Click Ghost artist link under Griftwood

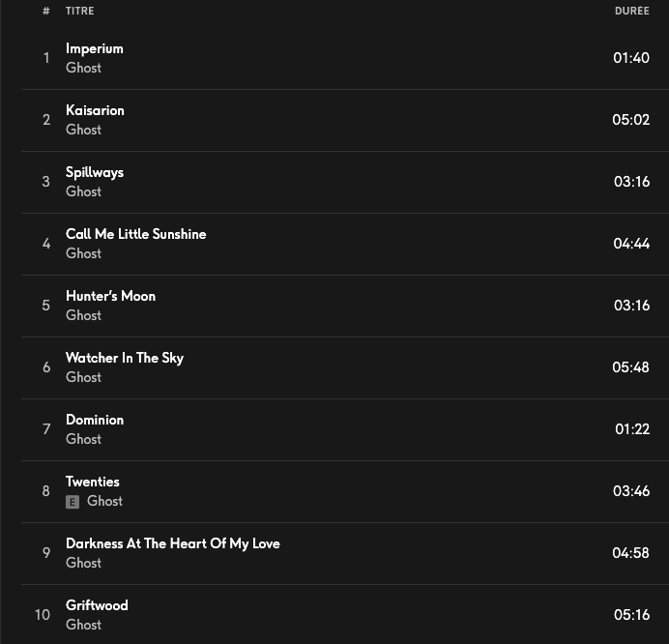83,625
